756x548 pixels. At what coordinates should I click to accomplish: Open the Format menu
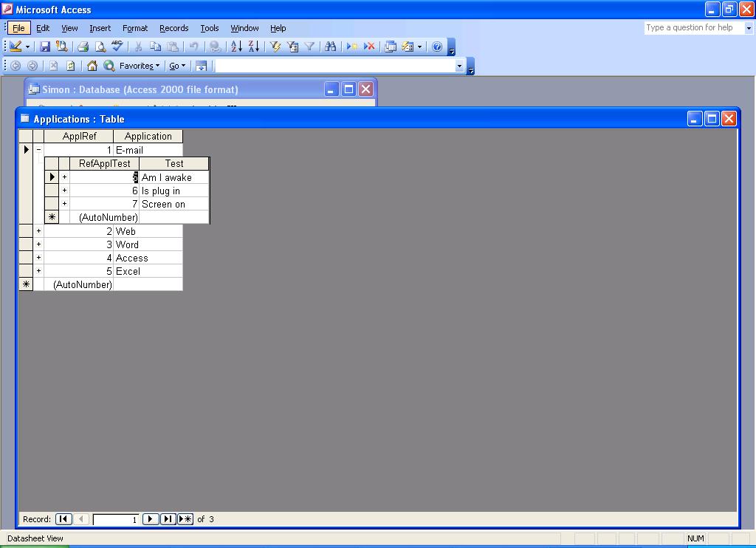point(135,28)
